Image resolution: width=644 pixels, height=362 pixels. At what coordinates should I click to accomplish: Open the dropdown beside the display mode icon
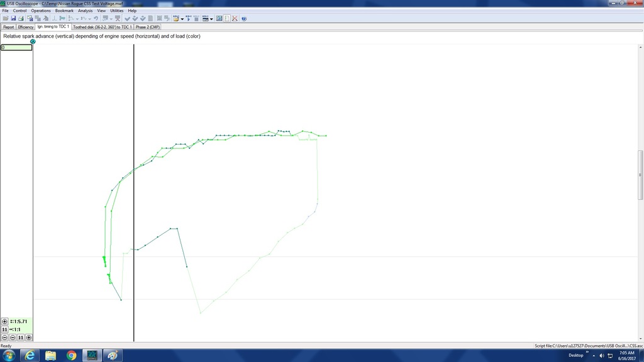[x=211, y=18]
